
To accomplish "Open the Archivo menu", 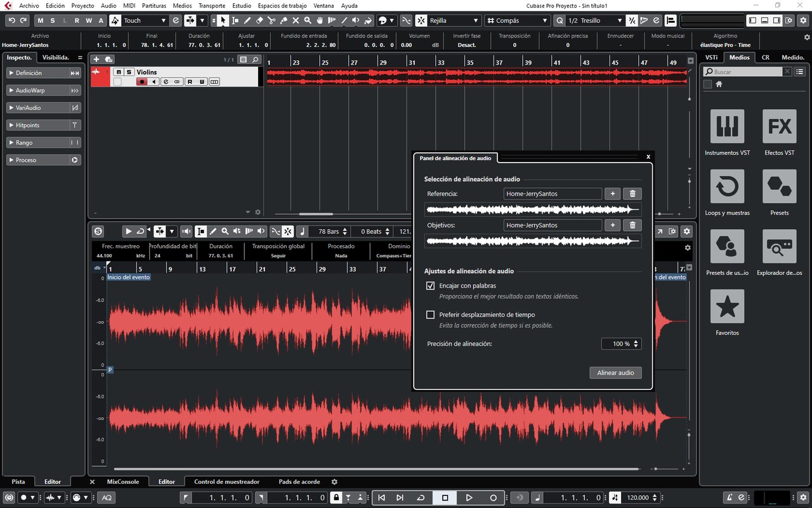I will point(29,5).
